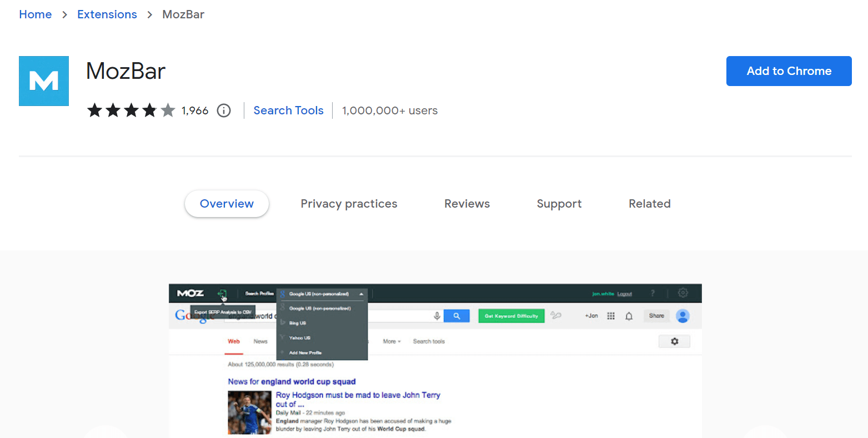Image resolution: width=868 pixels, height=438 pixels.
Task: Click the News tab in the preview
Action: [260, 341]
